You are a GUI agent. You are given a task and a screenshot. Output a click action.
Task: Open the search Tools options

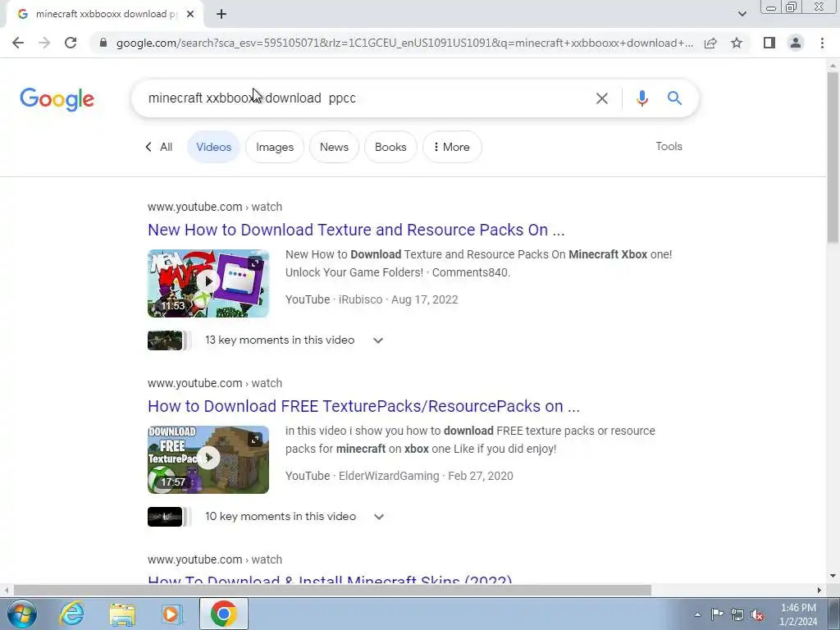pyautogui.click(x=669, y=146)
